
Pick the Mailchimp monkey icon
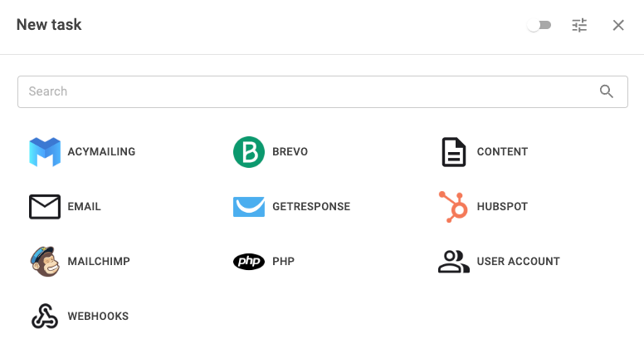click(x=45, y=261)
